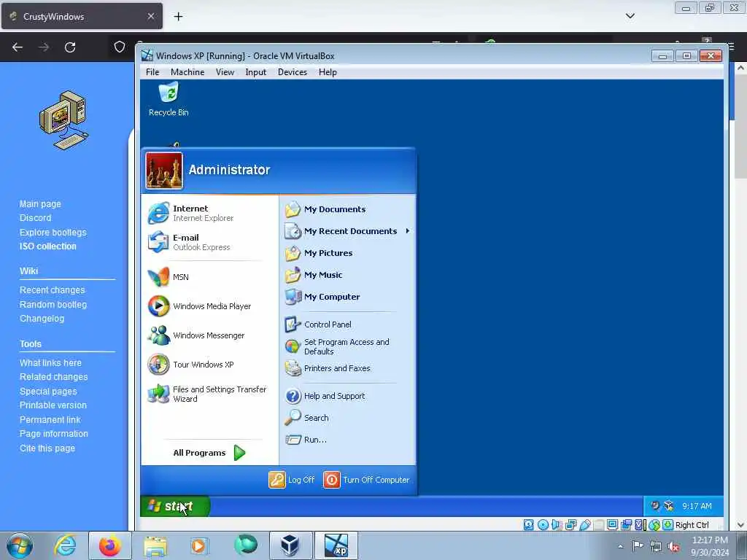Click the VirtualBox optical disc status icon

click(543, 525)
